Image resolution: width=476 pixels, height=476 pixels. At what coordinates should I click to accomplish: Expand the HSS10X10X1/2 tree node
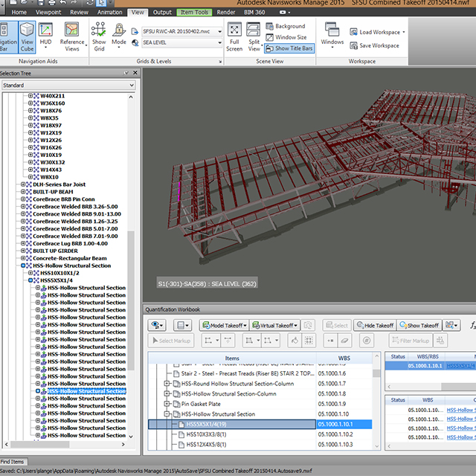(x=30, y=273)
